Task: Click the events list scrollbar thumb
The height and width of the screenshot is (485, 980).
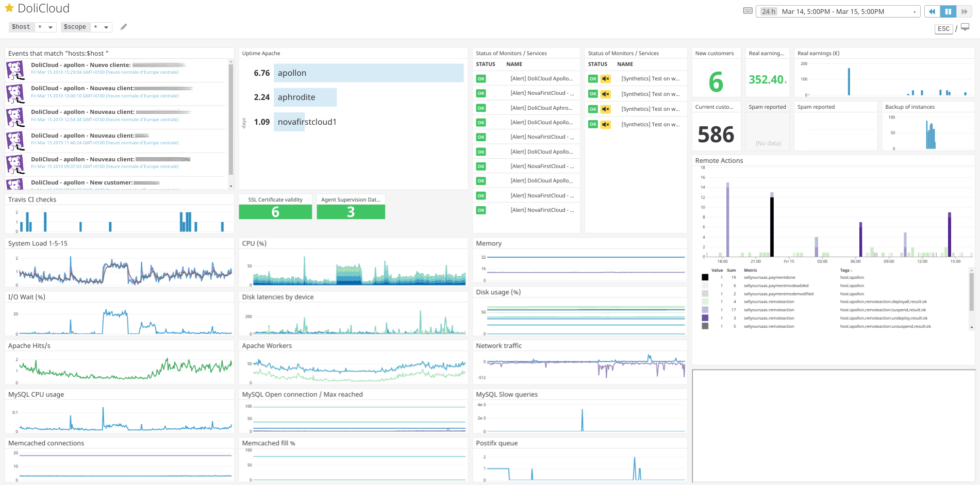Action: [231, 120]
